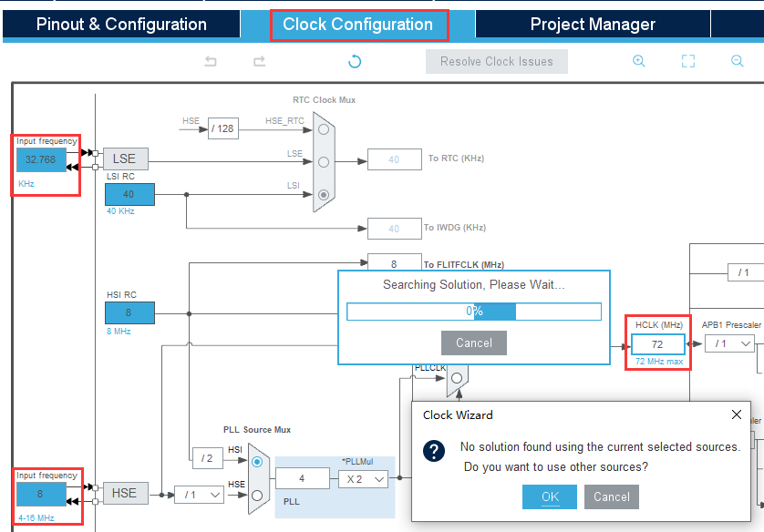The width and height of the screenshot is (764, 532).
Task: Click OK in the Clock Wizard dialog
Action: [x=550, y=496]
